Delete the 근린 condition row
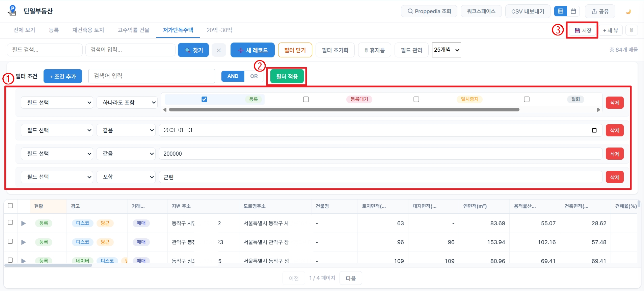644x291 pixels. coord(615,177)
